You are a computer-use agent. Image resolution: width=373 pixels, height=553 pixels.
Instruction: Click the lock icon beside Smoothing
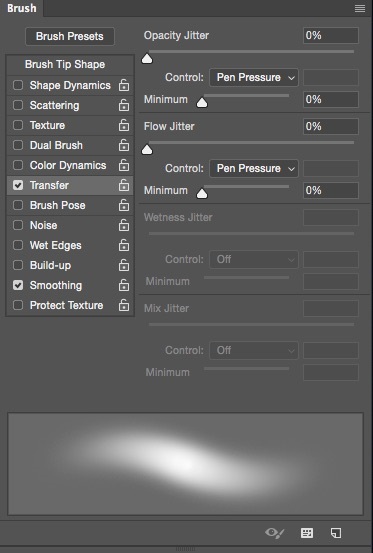point(124,285)
